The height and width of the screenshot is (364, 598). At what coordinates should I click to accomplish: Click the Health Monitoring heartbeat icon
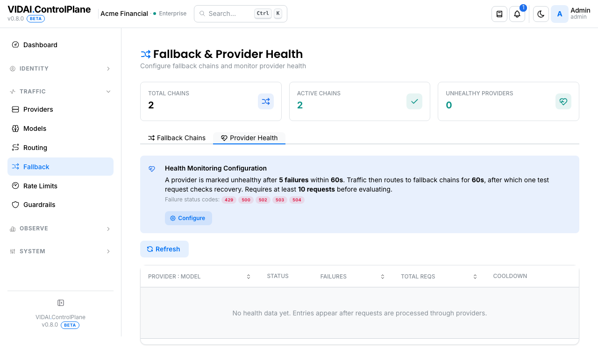tap(152, 169)
